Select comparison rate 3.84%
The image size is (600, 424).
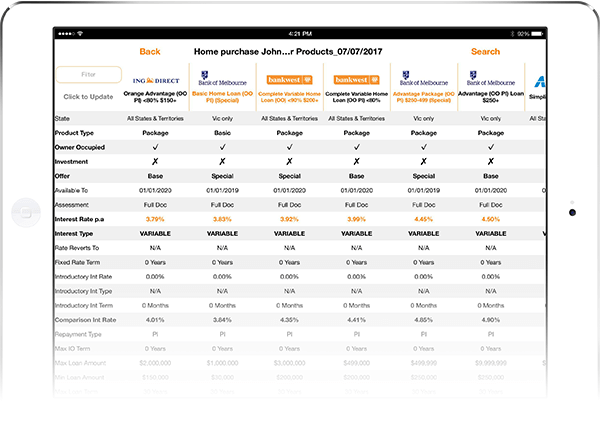[222, 320]
